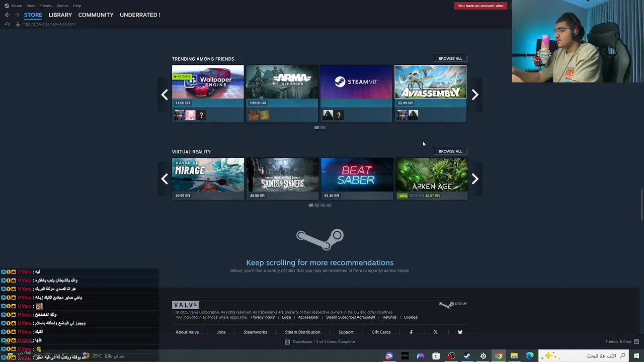644x362 pixels.
Task: Click the Valve logo in the footer
Action: [186, 305]
